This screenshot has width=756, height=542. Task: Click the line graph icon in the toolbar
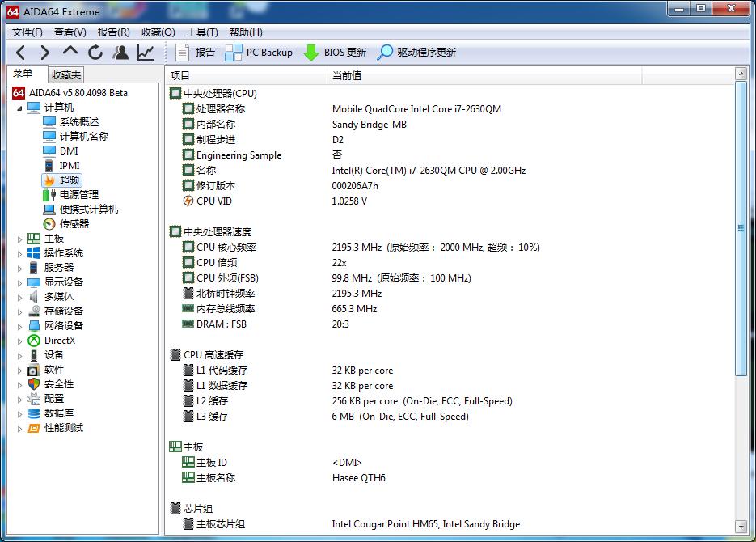tap(146, 53)
